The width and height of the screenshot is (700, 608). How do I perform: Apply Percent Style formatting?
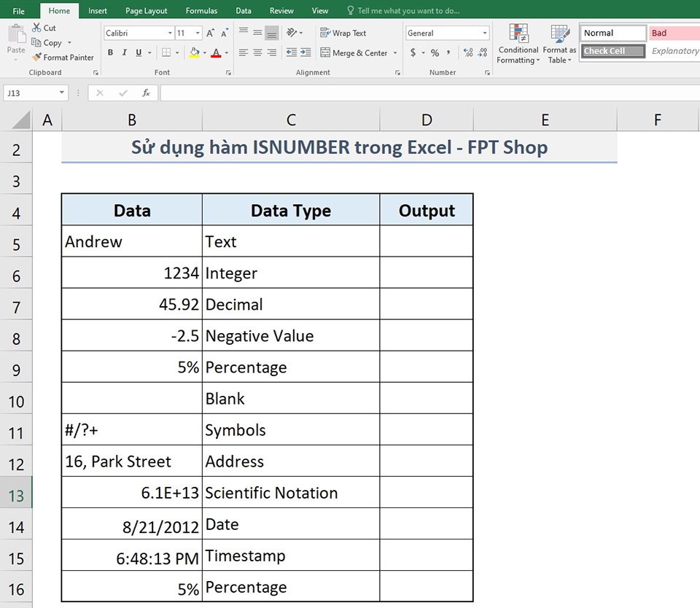(x=435, y=52)
